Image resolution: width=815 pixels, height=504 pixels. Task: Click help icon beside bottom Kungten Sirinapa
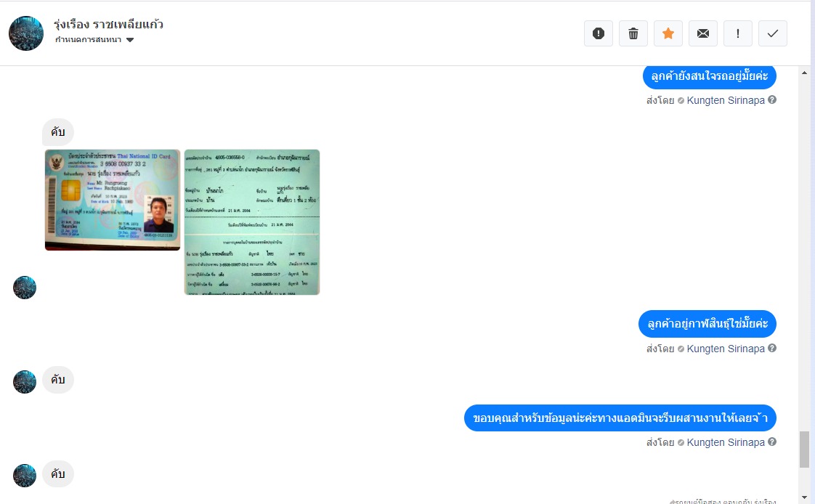(x=772, y=442)
